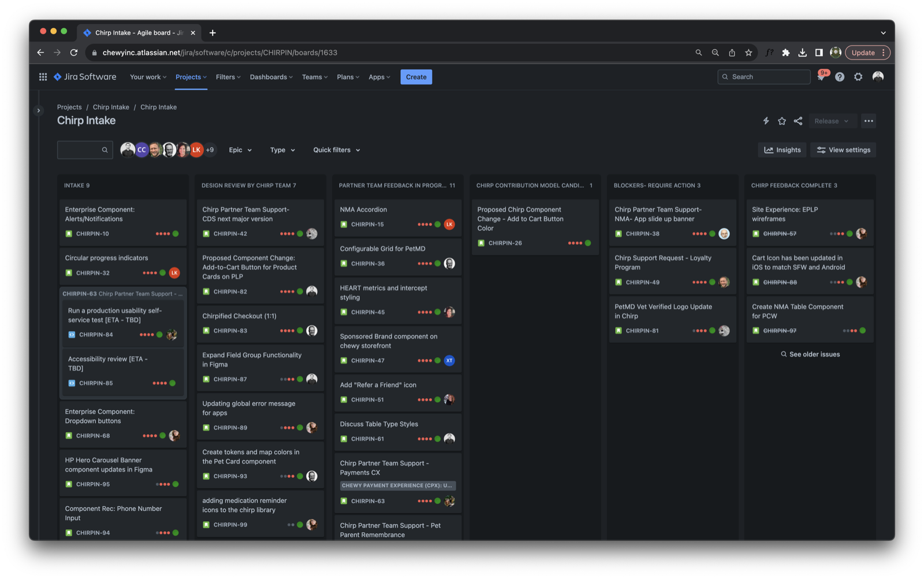The width and height of the screenshot is (924, 579).
Task: Show the +9 more assignees
Action: point(210,150)
